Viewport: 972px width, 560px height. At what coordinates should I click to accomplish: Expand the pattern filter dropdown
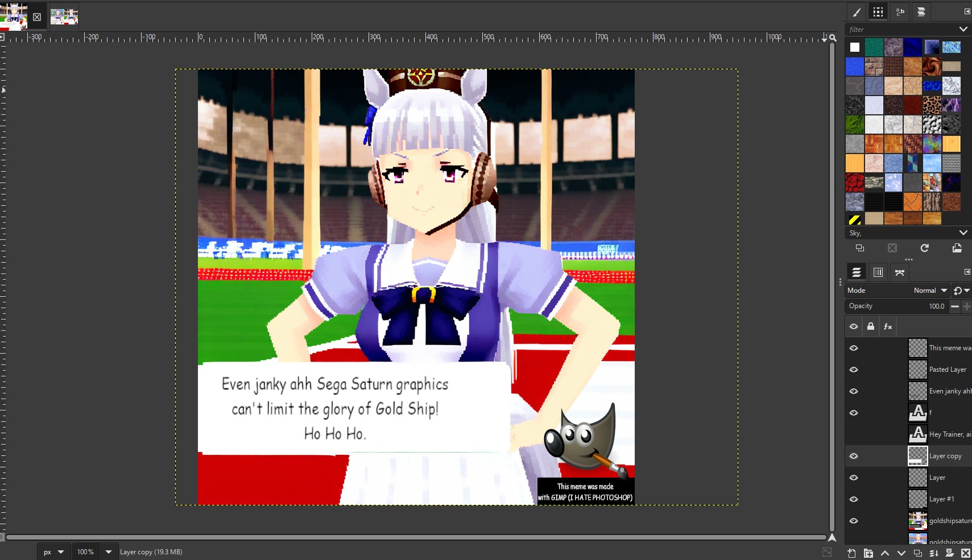tap(963, 29)
